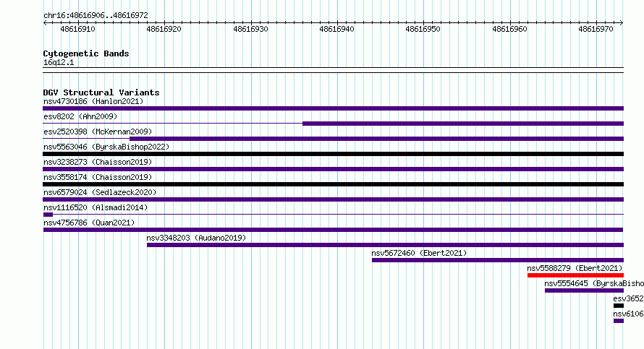Click ruler position 48616910
The height and width of the screenshot is (349, 644).
(x=77, y=29)
